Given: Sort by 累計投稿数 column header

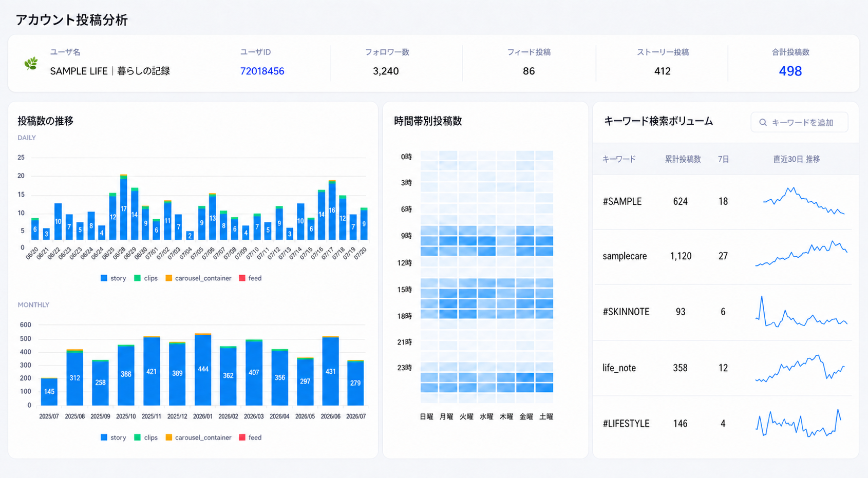Looking at the screenshot, I should pos(683,159).
